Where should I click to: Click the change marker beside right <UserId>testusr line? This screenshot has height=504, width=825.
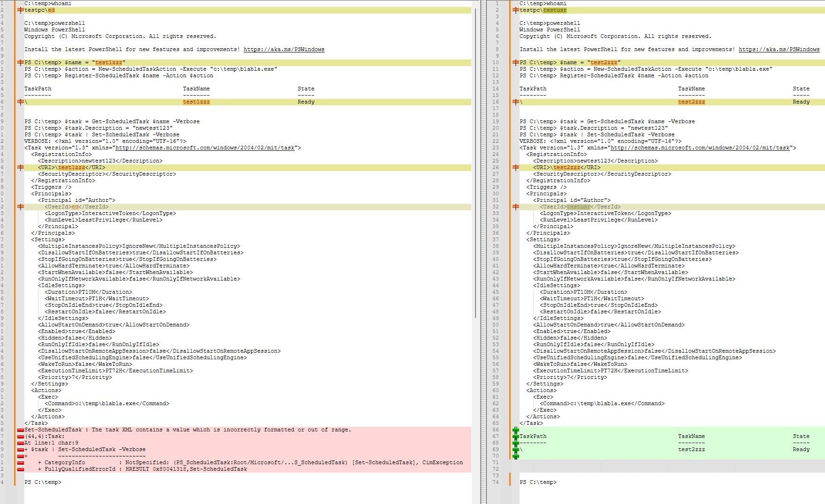(x=516, y=207)
